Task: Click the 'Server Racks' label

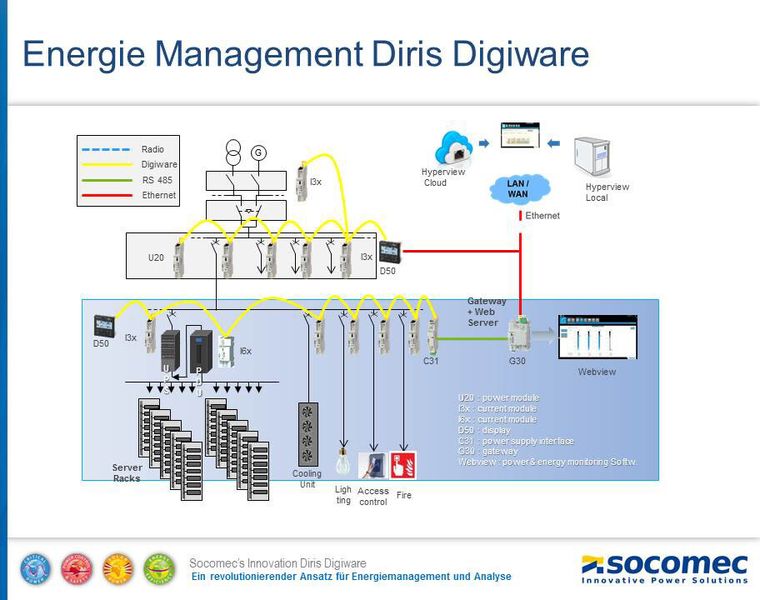Action: (127, 473)
